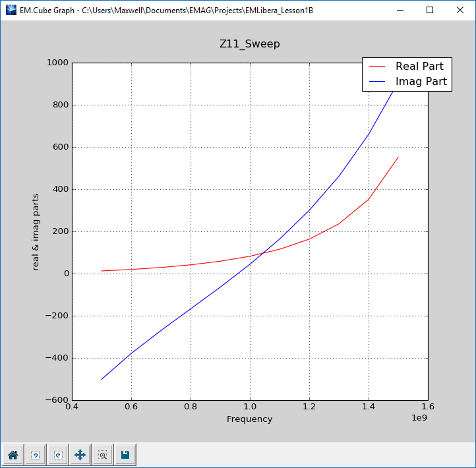The image size is (476, 468).
Task: Click the 400 y-axis tick label
Action: (61, 189)
